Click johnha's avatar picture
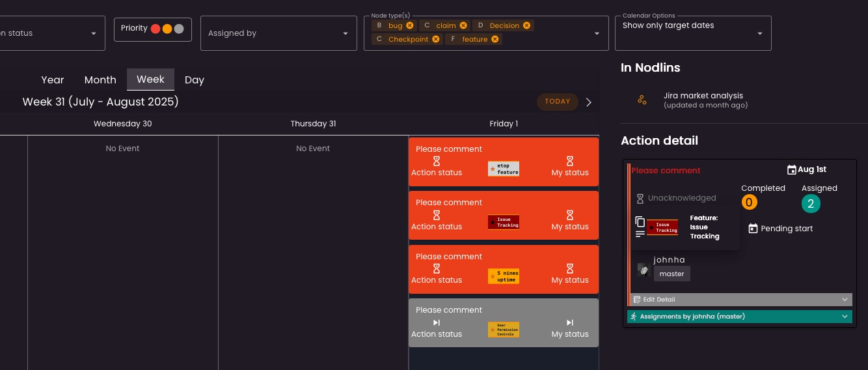868x370 pixels. [644, 270]
